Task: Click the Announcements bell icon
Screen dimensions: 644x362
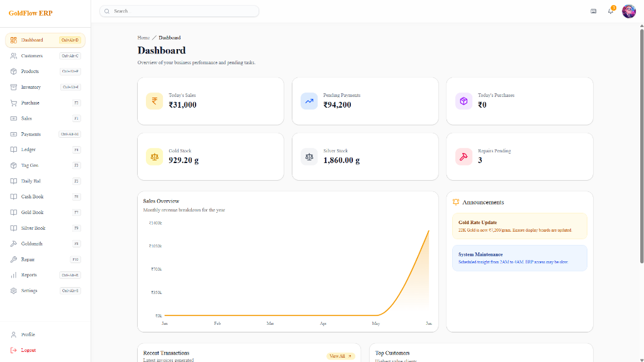Action: 456,202
